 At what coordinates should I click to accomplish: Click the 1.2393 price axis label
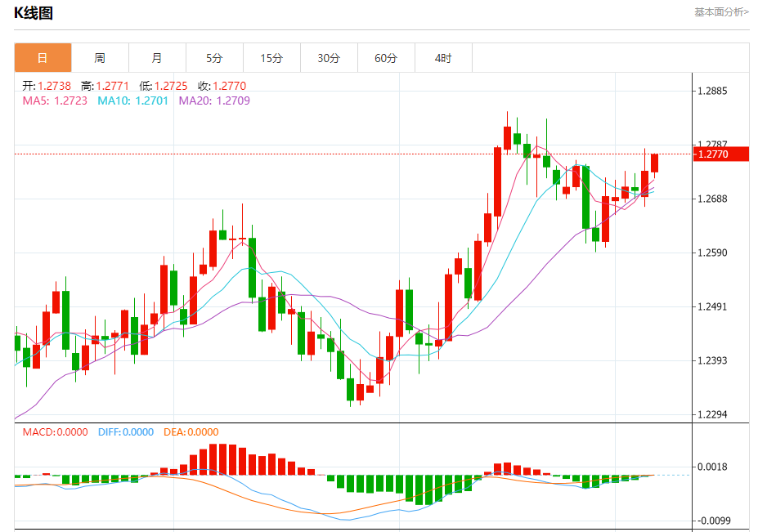[712, 360]
